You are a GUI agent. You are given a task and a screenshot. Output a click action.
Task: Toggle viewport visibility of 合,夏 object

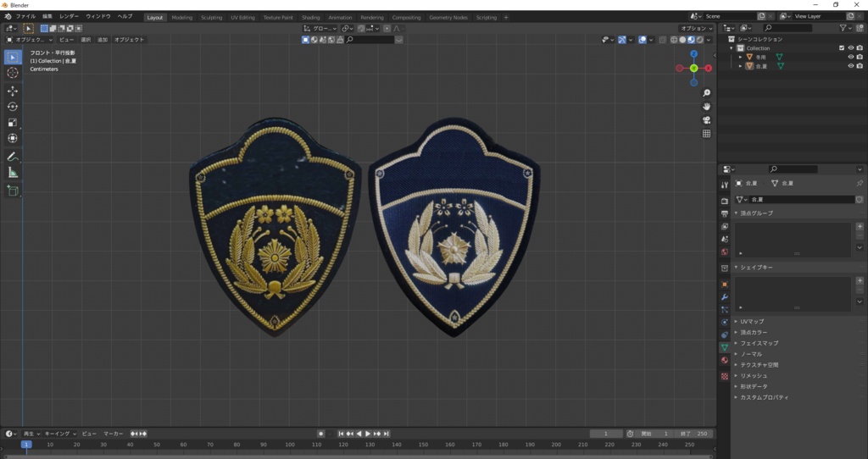[851, 66]
